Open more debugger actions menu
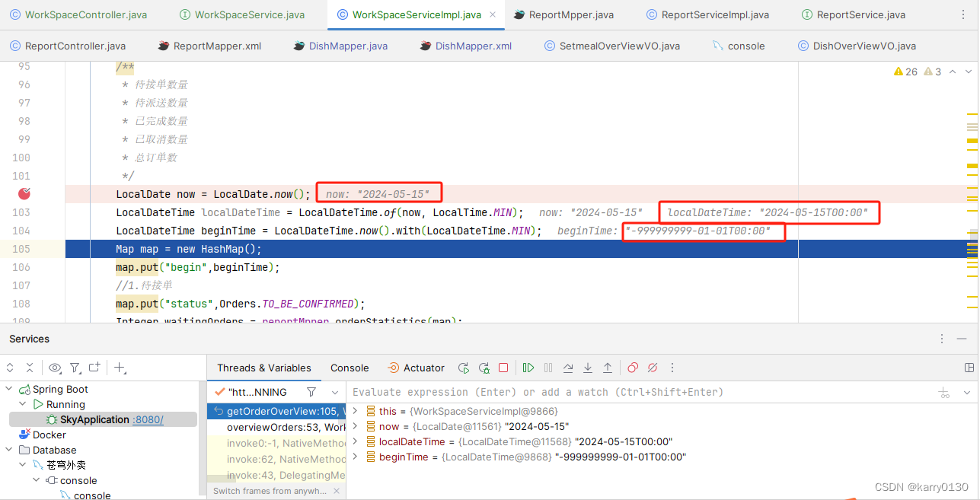The image size is (980, 500). point(672,368)
